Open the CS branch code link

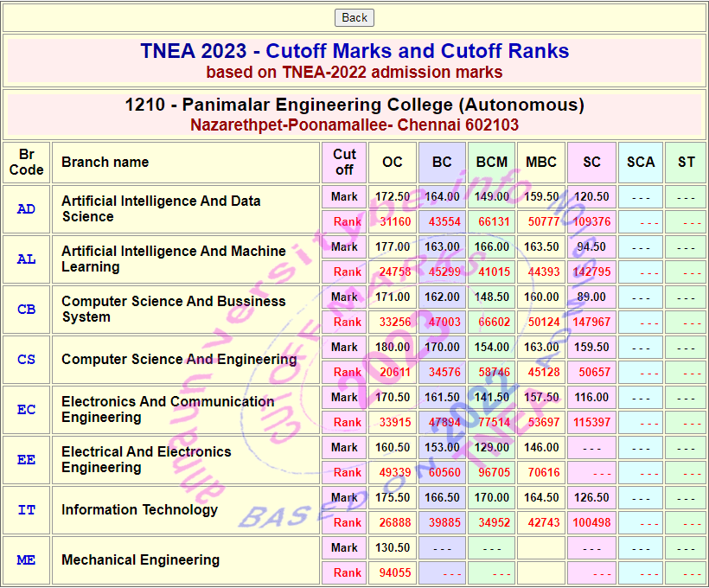coord(26,360)
